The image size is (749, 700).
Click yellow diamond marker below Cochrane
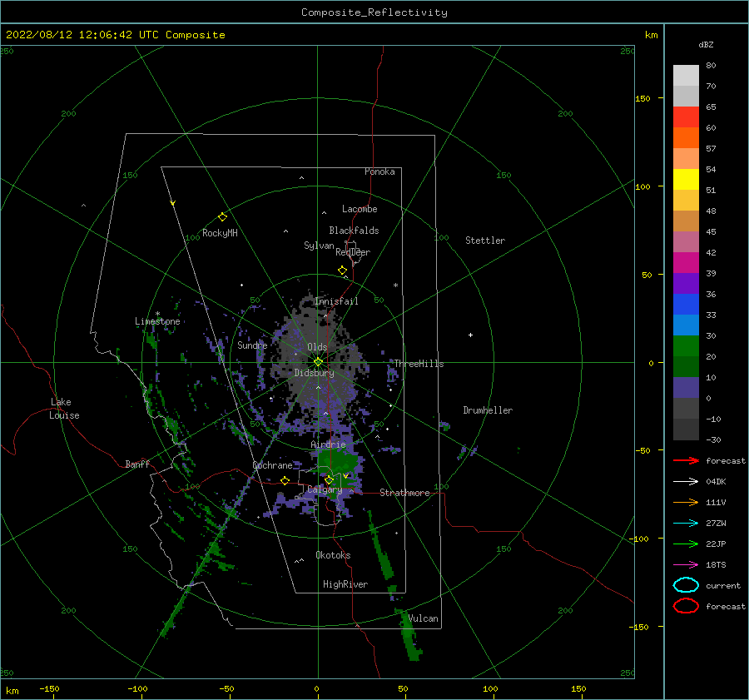(x=285, y=480)
